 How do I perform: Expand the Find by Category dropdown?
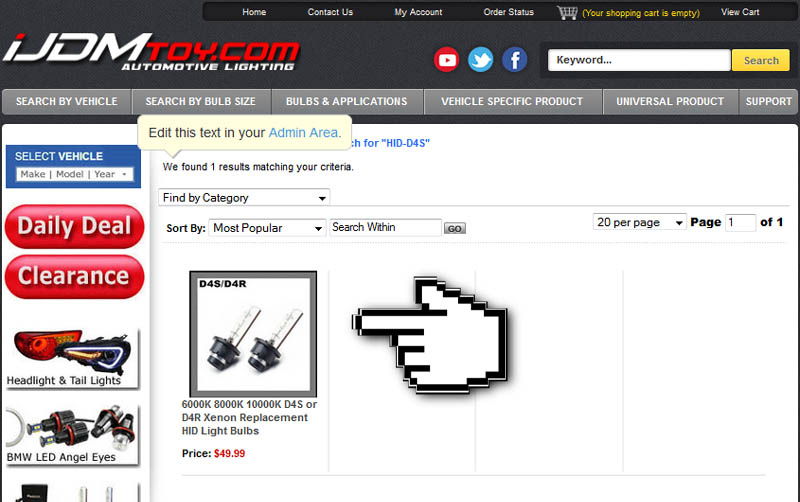[x=244, y=197]
